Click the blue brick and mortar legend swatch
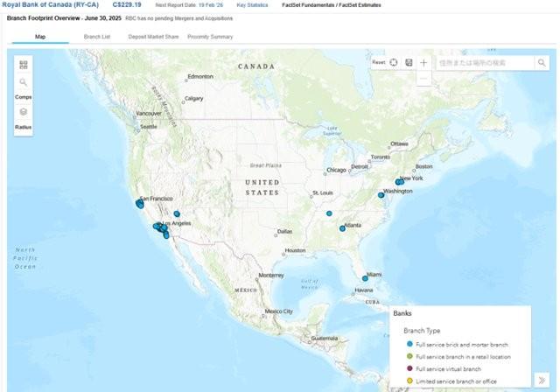This screenshot has height=392, width=560. tap(409, 344)
